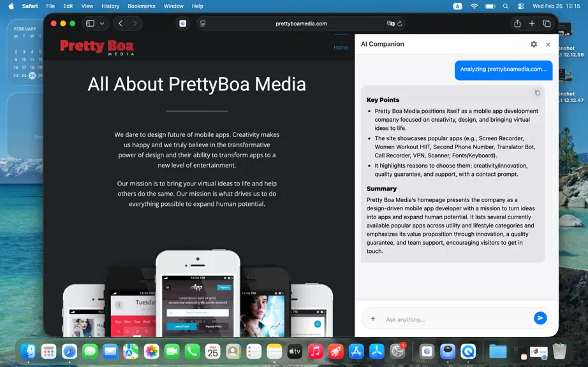
Task: Click the translate icon in address bar
Action: pyautogui.click(x=390, y=24)
